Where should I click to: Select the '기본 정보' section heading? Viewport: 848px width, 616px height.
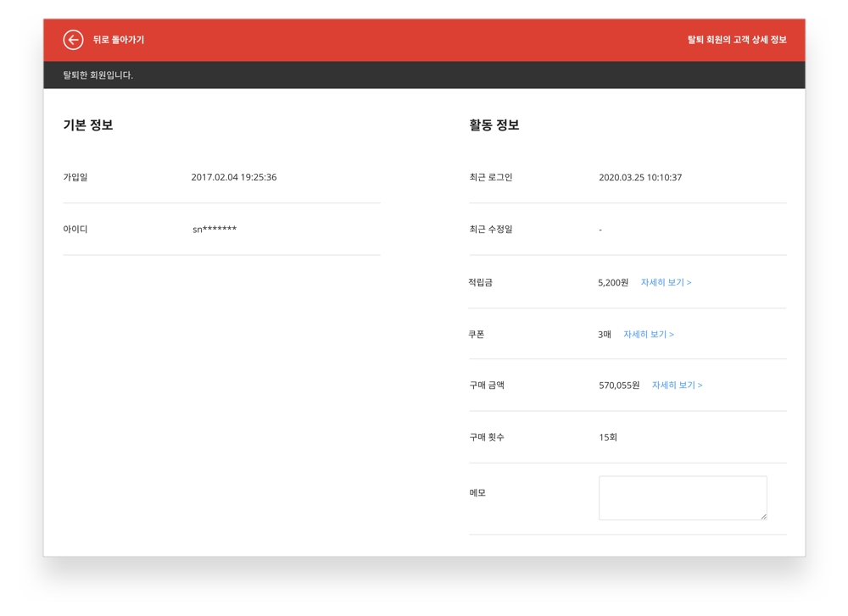coord(88,125)
